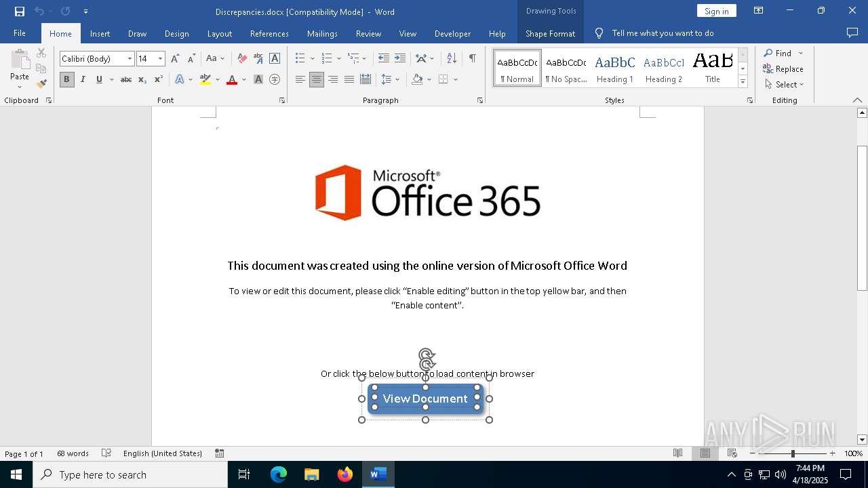The image size is (868, 488).
Task: Click the spelling proofing status icon
Action: [106, 453]
